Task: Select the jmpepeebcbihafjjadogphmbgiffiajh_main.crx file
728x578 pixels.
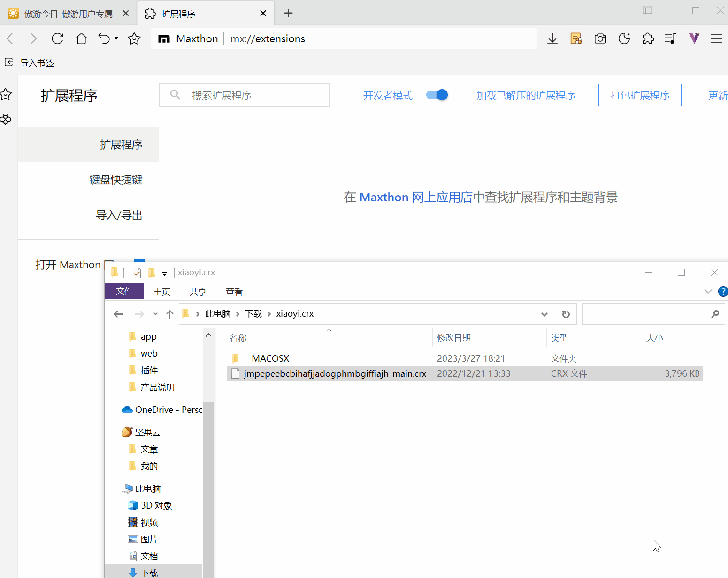Action: (335, 374)
